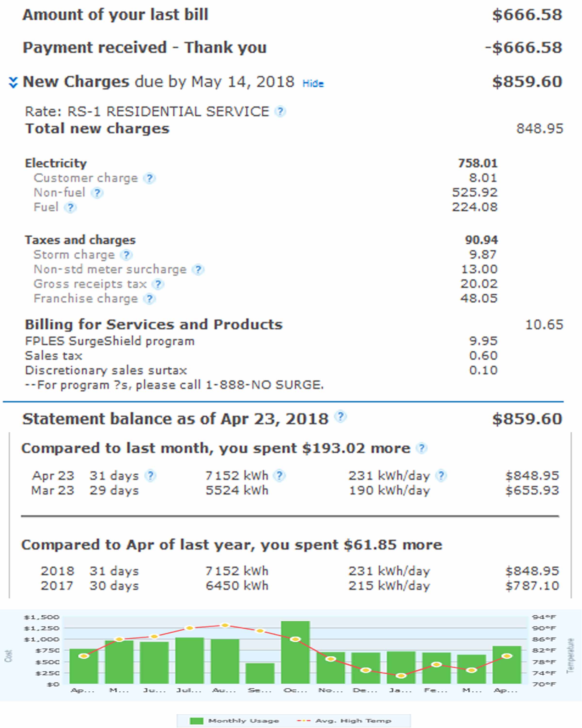
Task: Click help icon after 'spent $193.02 more'
Action: click(421, 448)
